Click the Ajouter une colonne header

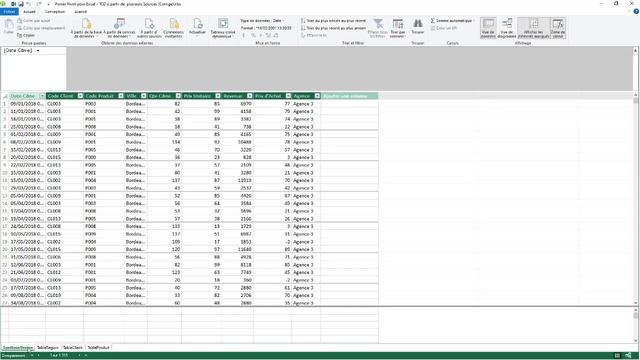(x=349, y=96)
